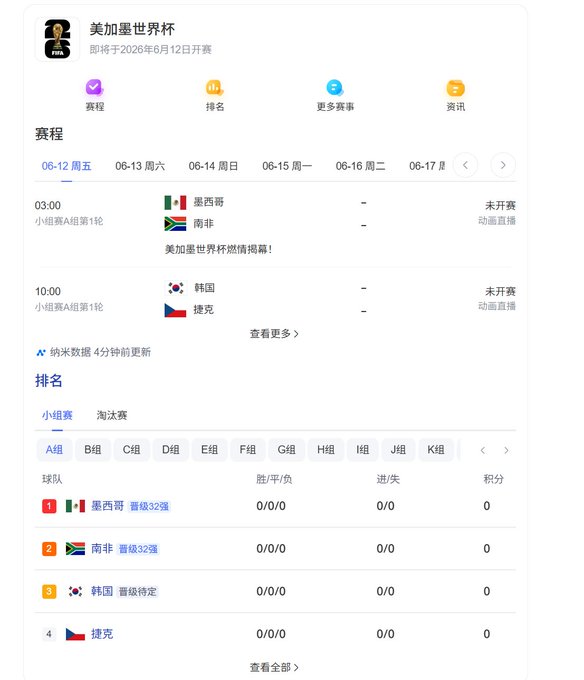Click the South Korea flag in ranking table
The width and height of the screenshot is (584, 680).
75,591
